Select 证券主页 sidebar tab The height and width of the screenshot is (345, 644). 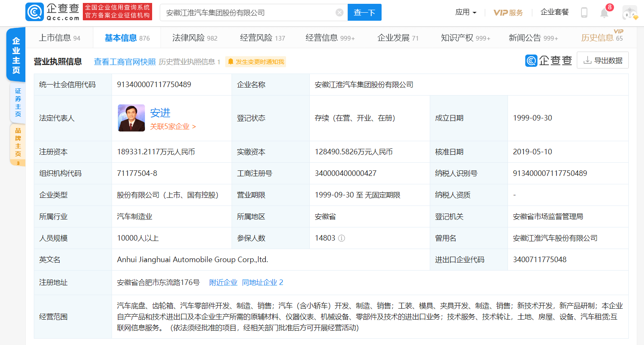tap(18, 102)
